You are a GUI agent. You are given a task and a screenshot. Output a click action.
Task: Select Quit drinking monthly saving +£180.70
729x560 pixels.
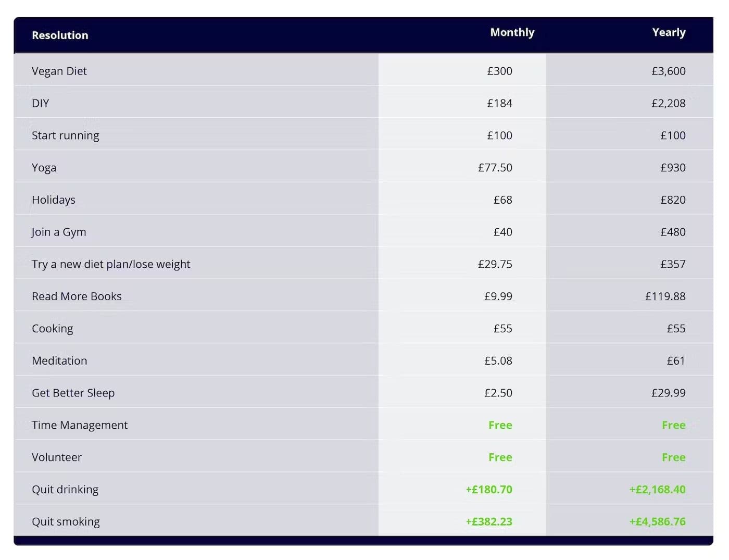pos(489,490)
